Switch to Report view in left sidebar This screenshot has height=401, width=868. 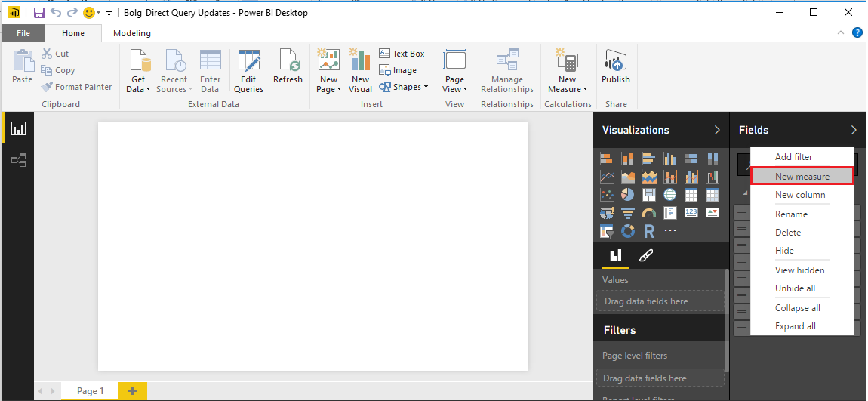pos(18,129)
